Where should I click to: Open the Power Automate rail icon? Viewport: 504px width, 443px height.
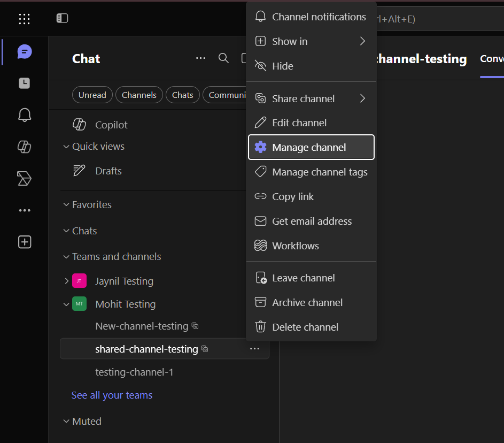(25, 179)
